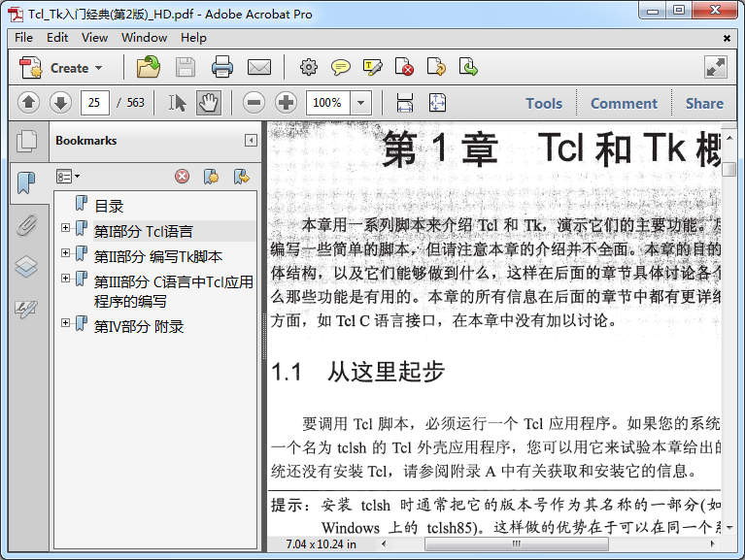Image resolution: width=745 pixels, height=560 pixels.
Task: Open the Help menu
Action: coord(193,38)
